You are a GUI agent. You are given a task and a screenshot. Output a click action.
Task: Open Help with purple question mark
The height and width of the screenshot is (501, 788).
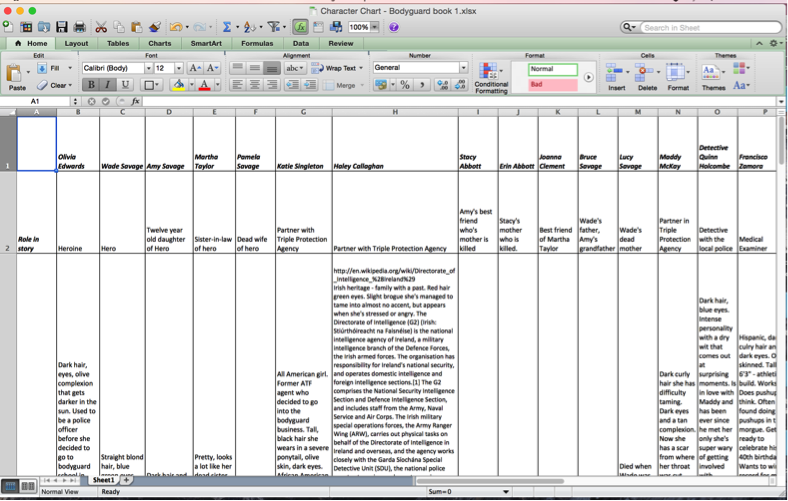coord(394,27)
